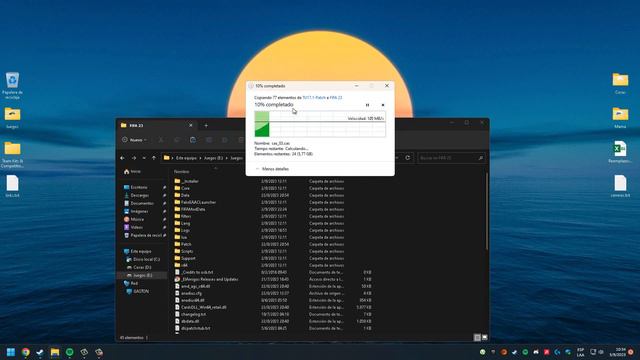640x360 pixels.
Task: Open Steam from the taskbar
Action: click(x=40, y=352)
